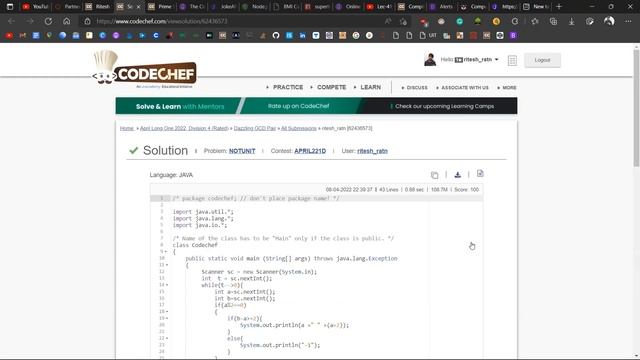
Task: Switch to the Alerts tab
Action: [x=441, y=7]
